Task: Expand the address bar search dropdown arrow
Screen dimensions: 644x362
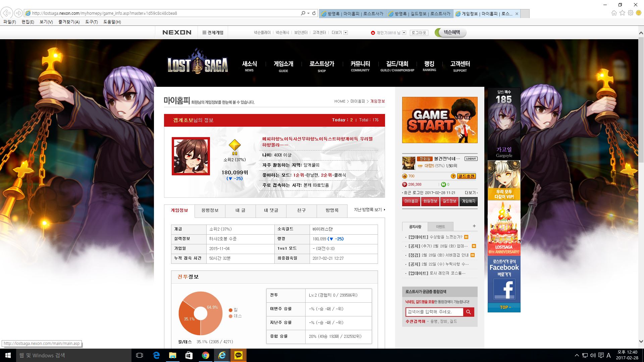Action: 308,13
